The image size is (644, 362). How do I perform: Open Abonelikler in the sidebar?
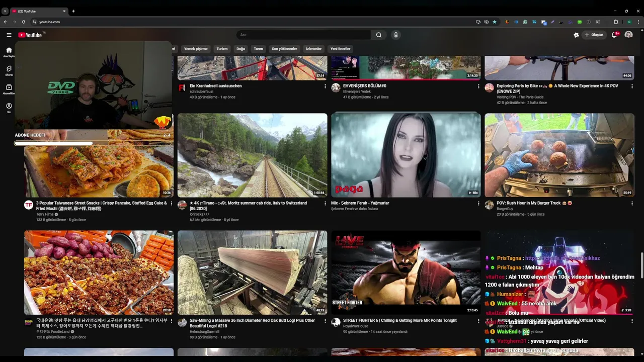(9, 89)
